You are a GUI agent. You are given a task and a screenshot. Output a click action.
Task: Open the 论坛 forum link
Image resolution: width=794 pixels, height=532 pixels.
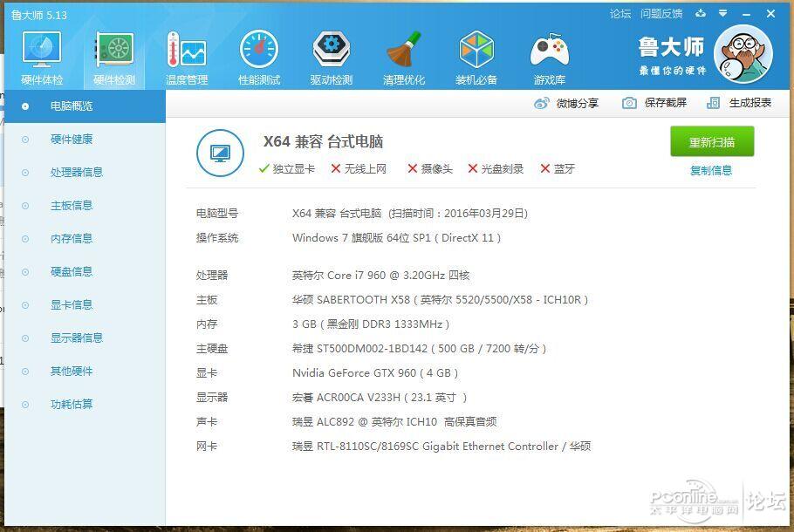click(x=620, y=14)
